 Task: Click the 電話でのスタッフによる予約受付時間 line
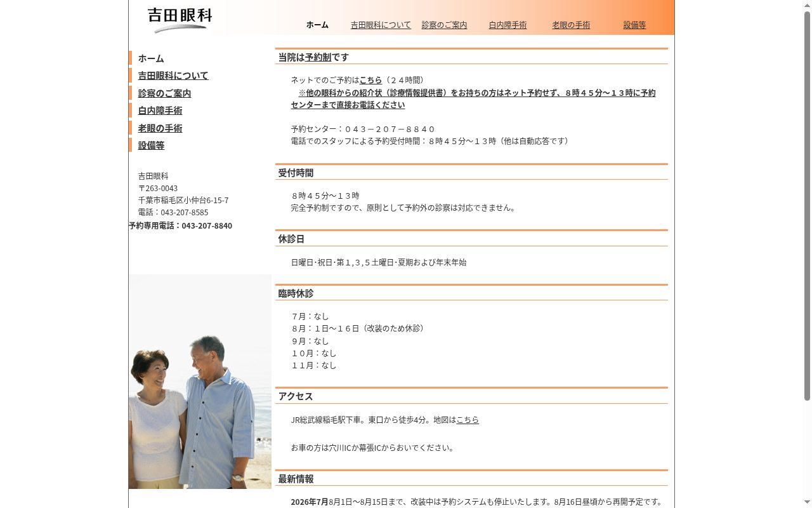[431, 141]
